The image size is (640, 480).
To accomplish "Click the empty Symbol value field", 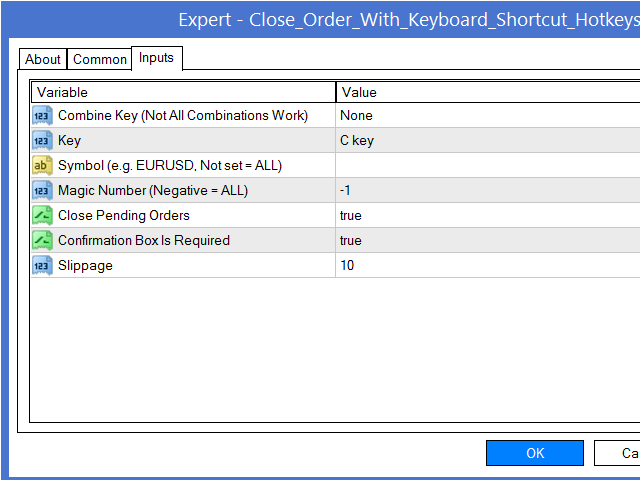I will [x=488, y=165].
